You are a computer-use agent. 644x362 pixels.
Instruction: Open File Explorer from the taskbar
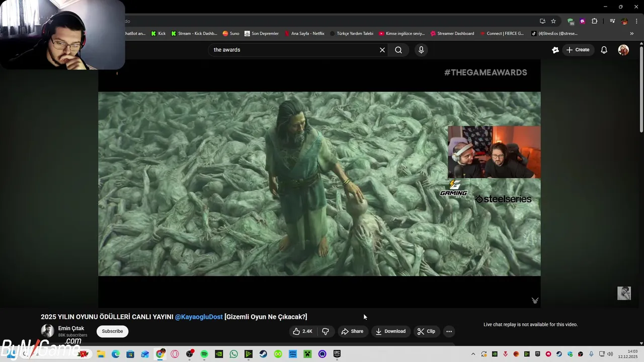[101, 354]
